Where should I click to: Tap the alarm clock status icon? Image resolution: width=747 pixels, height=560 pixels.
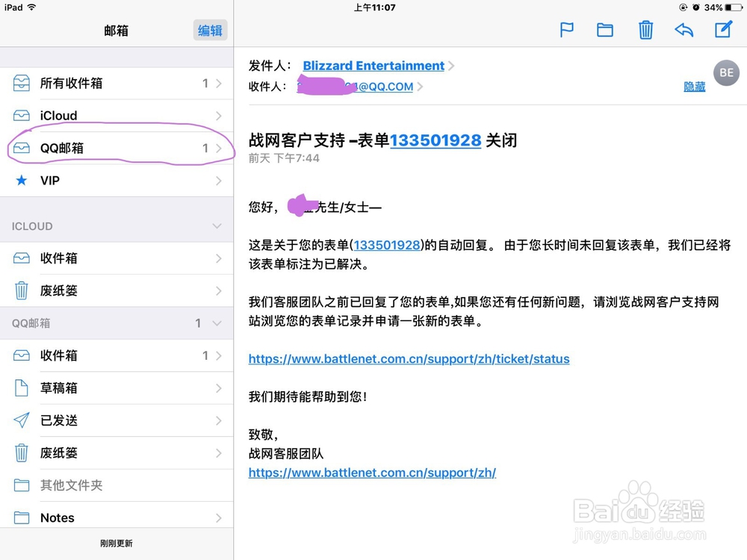696,7
